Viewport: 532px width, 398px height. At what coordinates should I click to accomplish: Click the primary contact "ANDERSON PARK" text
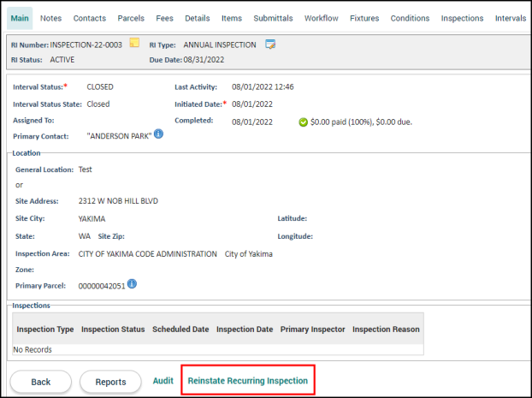click(119, 136)
